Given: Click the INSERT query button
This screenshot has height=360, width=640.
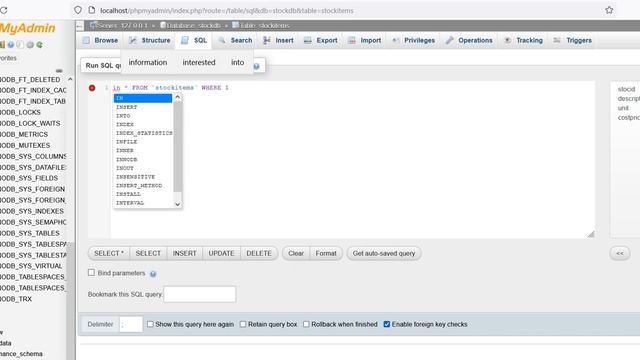Looking at the screenshot, I should click(x=184, y=253).
